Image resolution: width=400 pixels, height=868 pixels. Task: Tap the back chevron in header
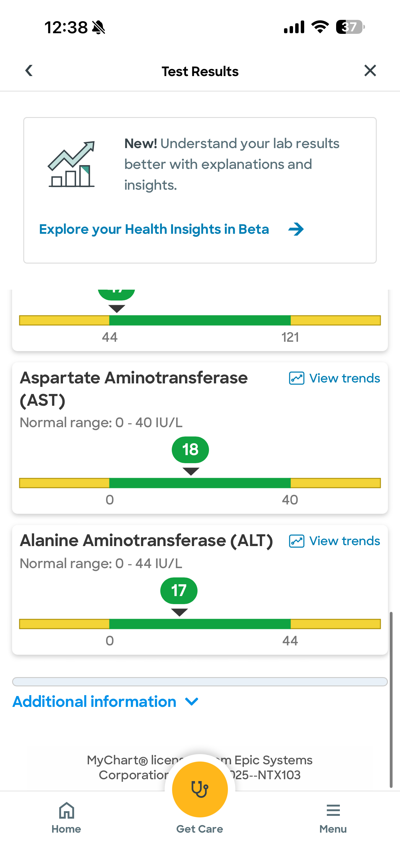click(29, 71)
